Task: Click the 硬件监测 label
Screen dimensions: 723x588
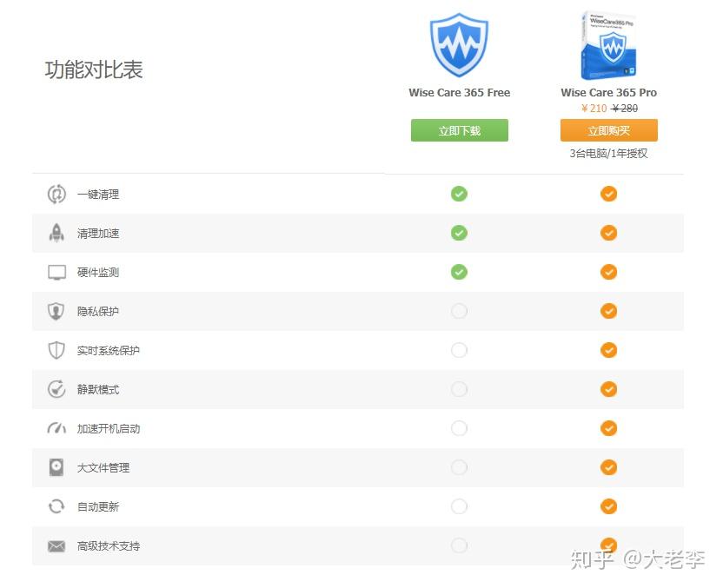Action: [x=98, y=273]
